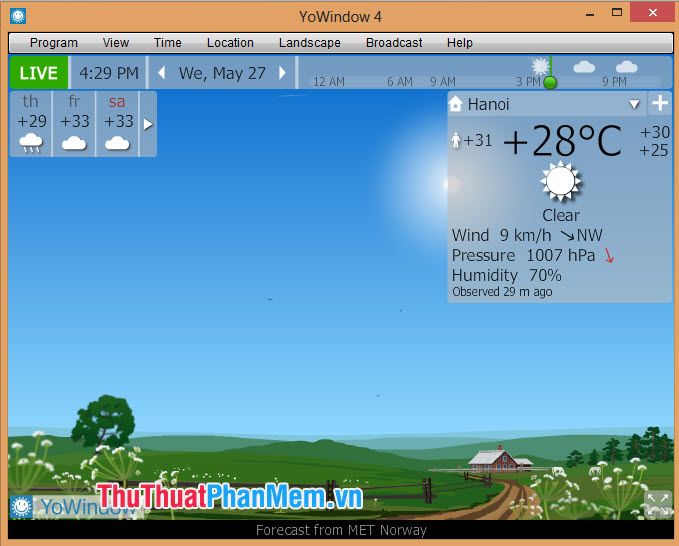This screenshot has height=546, width=679.
Task: Go to previous day with left arrow
Action: [162, 73]
